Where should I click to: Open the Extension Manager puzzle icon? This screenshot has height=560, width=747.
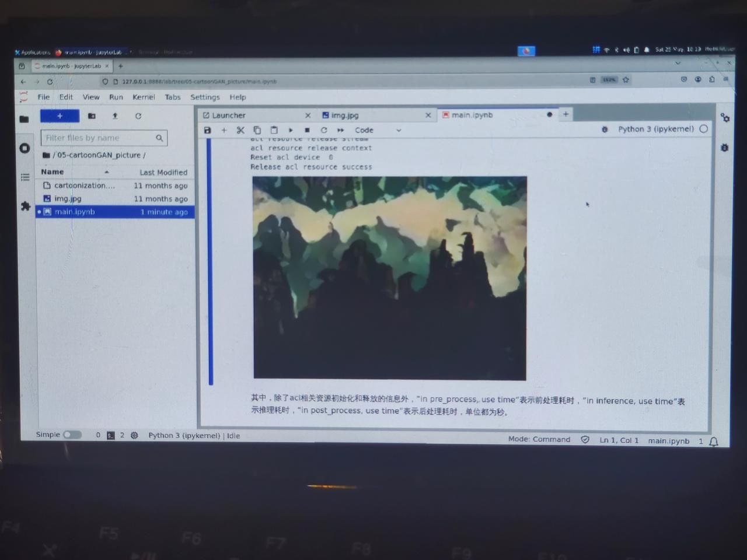[x=25, y=206]
